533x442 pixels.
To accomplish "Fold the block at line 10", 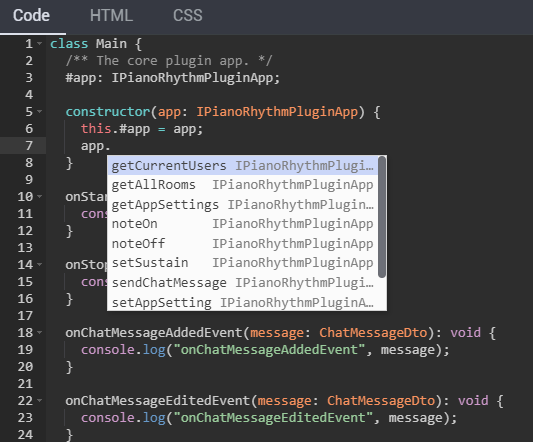I will pyautogui.click(x=40, y=197).
